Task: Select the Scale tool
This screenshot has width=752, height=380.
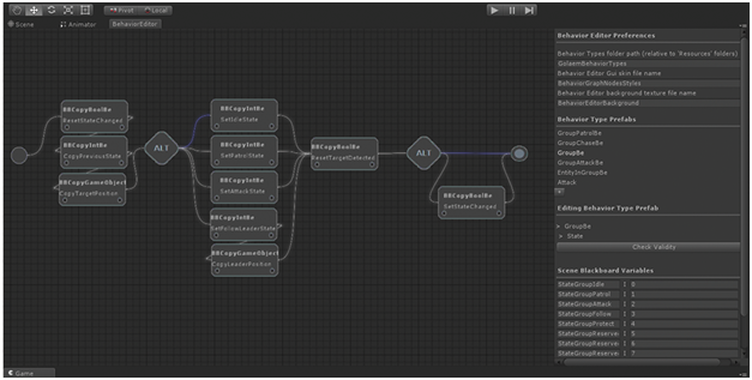Action: tap(68, 10)
